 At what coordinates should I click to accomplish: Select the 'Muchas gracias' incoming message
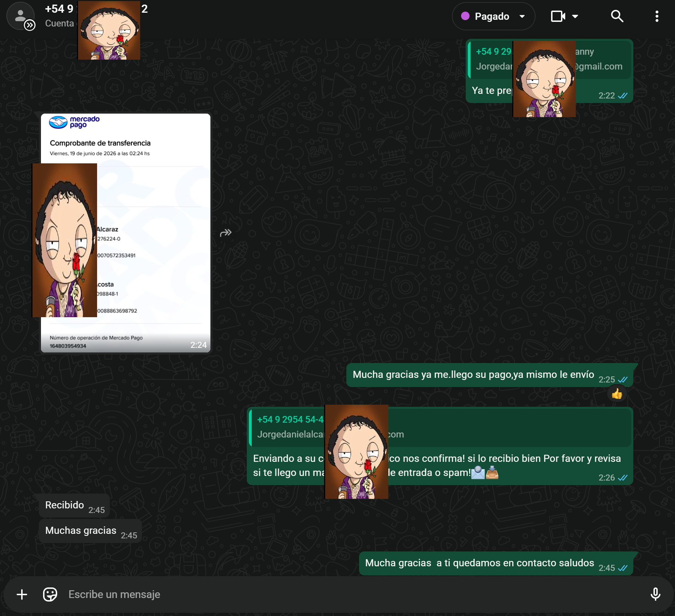[x=90, y=531]
